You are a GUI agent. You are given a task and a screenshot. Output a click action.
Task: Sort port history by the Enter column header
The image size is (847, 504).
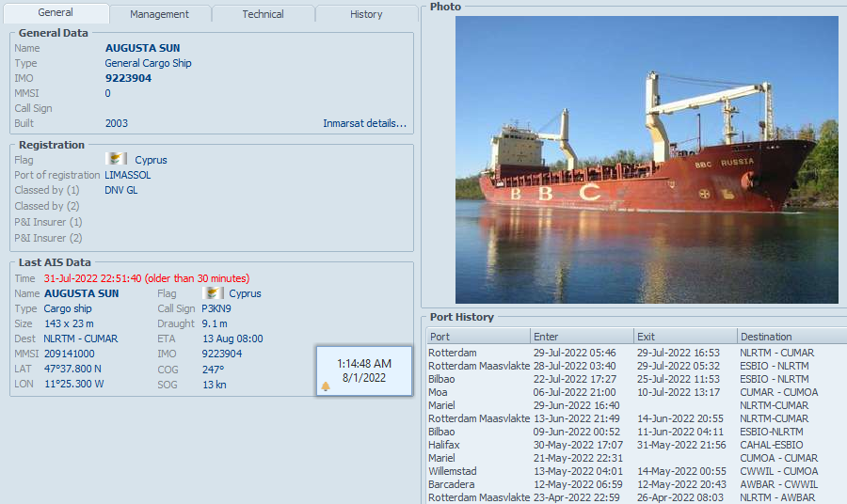click(x=582, y=337)
